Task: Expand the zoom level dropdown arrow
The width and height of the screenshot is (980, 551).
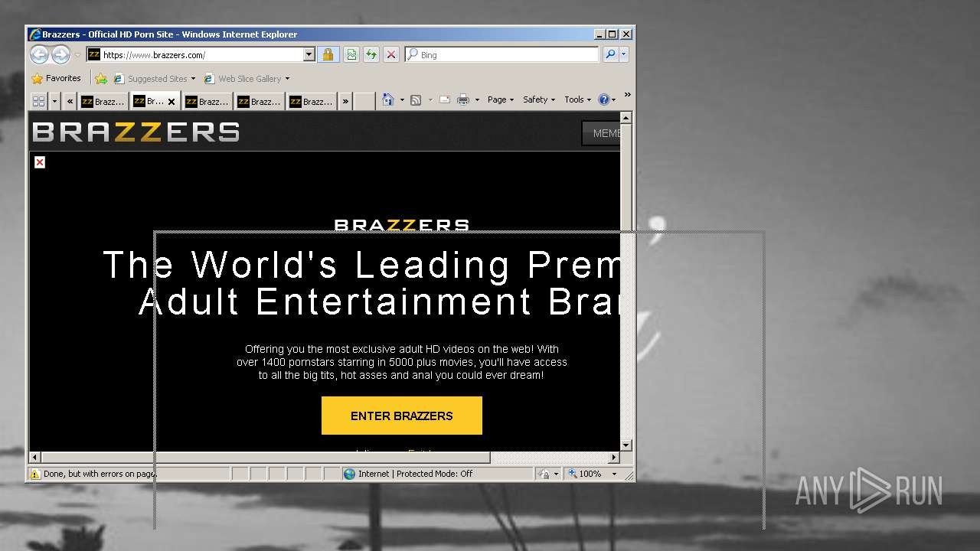Action: pyautogui.click(x=614, y=474)
